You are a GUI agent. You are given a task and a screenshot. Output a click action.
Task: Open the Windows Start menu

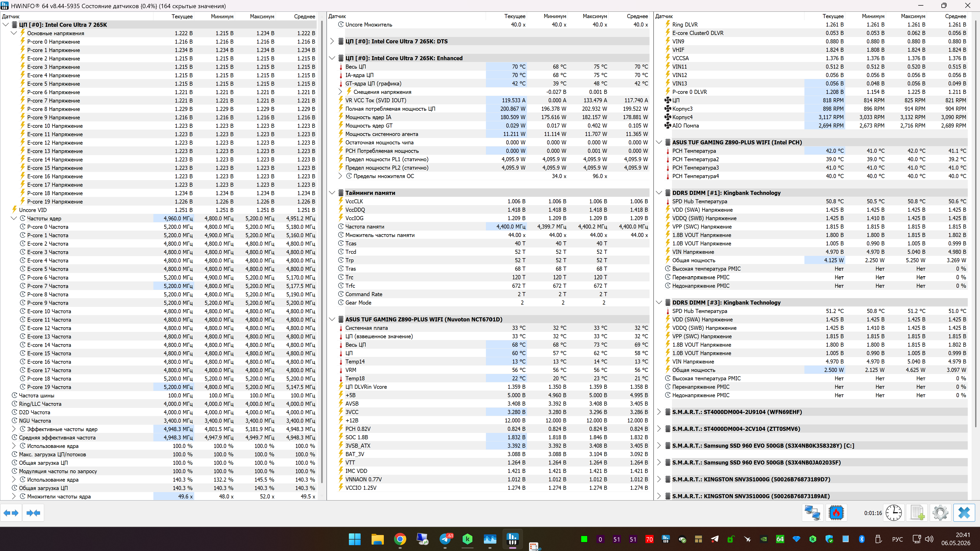(x=354, y=539)
